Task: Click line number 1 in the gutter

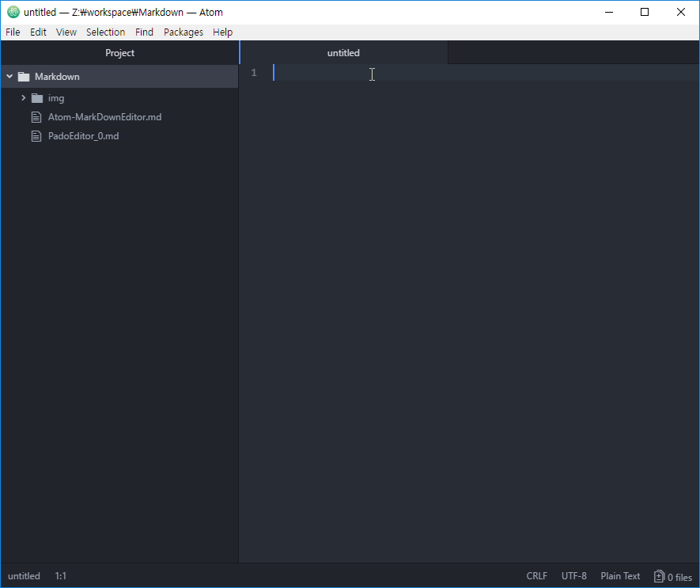Action: pos(254,73)
